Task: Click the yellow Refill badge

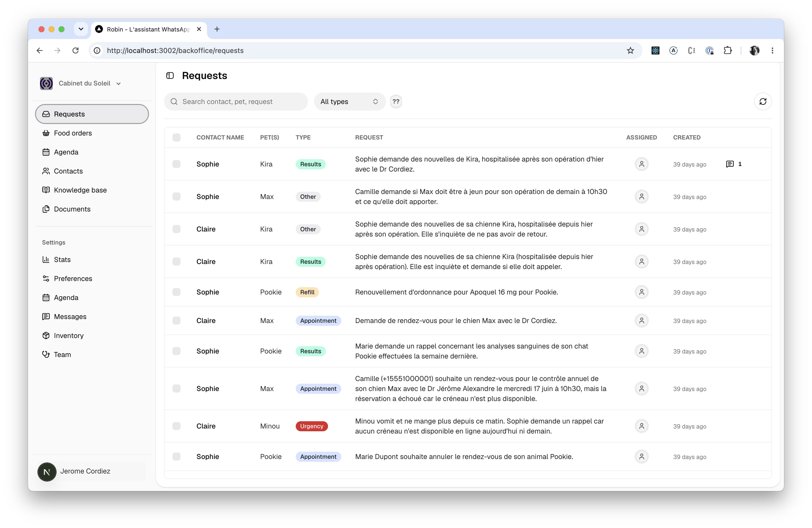Action: (307, 292)
